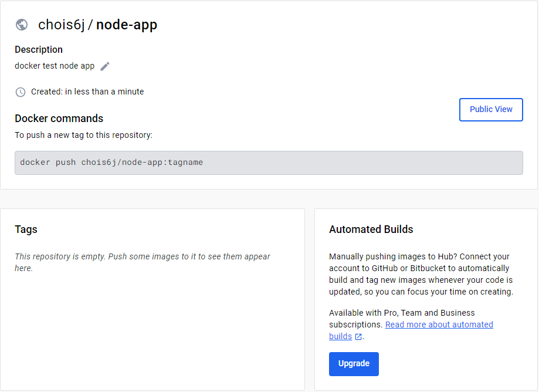Click the 'builds' word of the link
This screenshot has width=539, height=392.
[340, 336]
